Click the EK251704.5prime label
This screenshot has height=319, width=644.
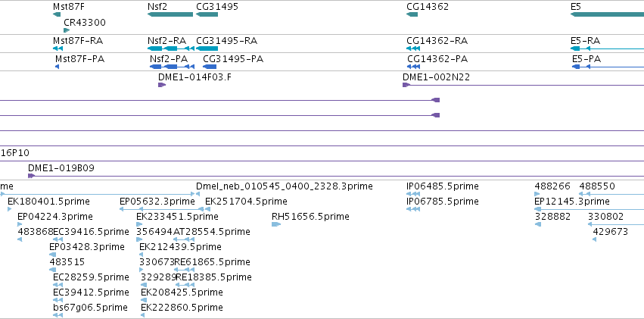tap(246, 201)
